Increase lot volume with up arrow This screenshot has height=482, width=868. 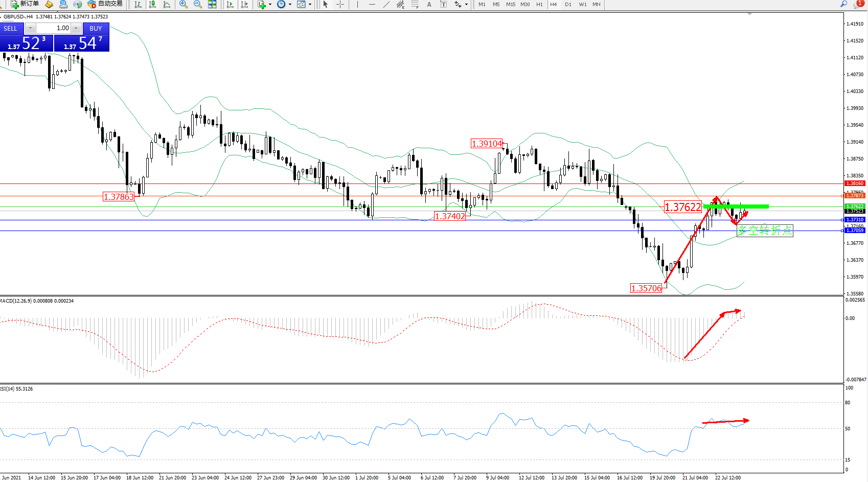[76, 28]
